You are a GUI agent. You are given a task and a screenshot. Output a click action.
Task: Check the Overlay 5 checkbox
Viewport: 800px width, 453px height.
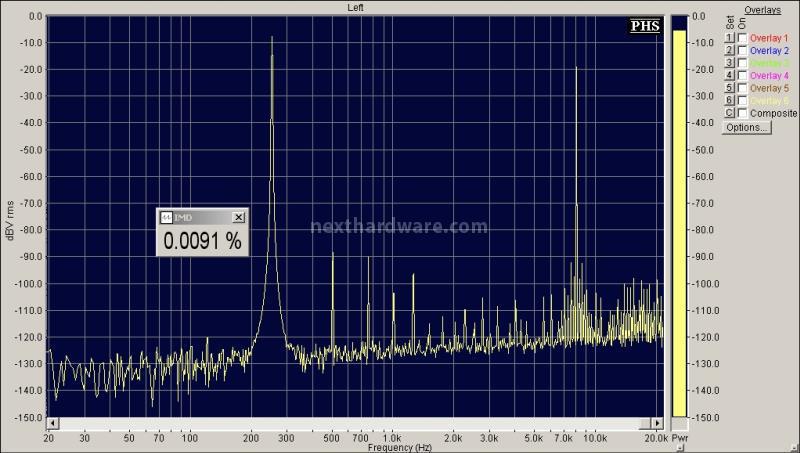click(742, 88)
